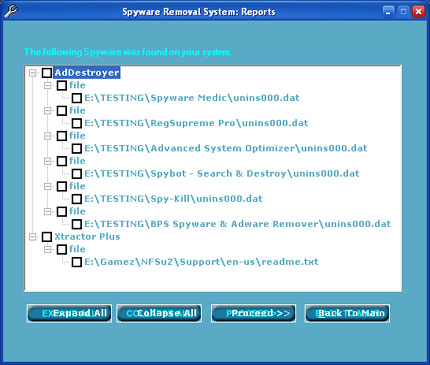Viewport: 430px width, 365px height.
Task: Tick the file checkbox parent of Spyware Medic path
Action: point(62,85)
